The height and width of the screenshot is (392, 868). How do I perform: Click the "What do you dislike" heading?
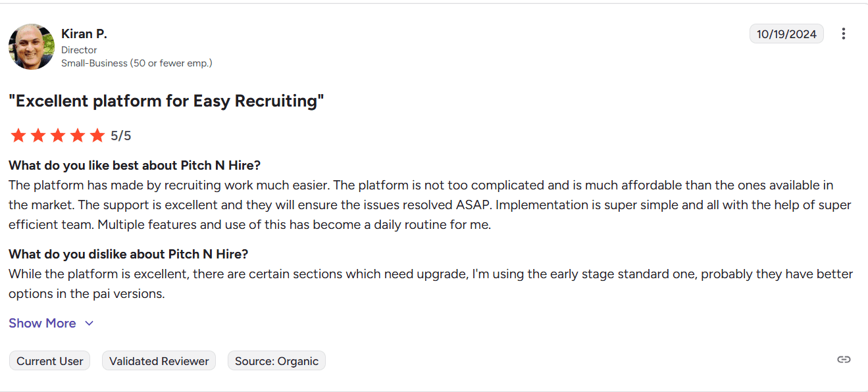[x=128, y=254]
